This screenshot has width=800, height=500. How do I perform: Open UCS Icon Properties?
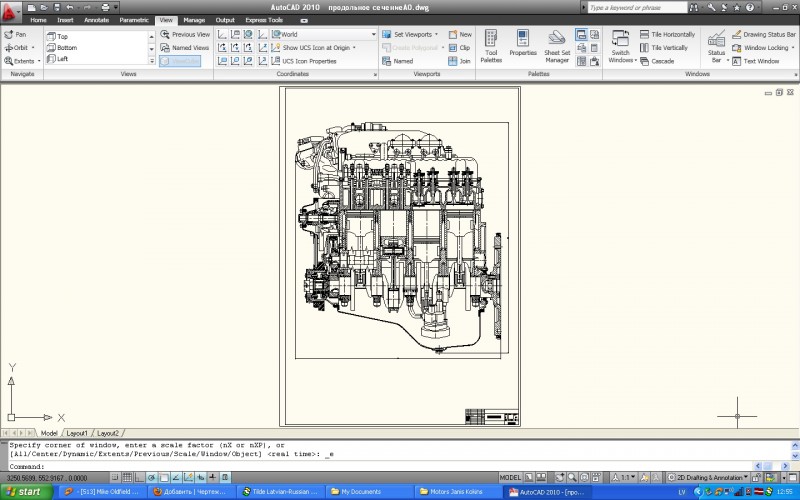pos(304,61)
